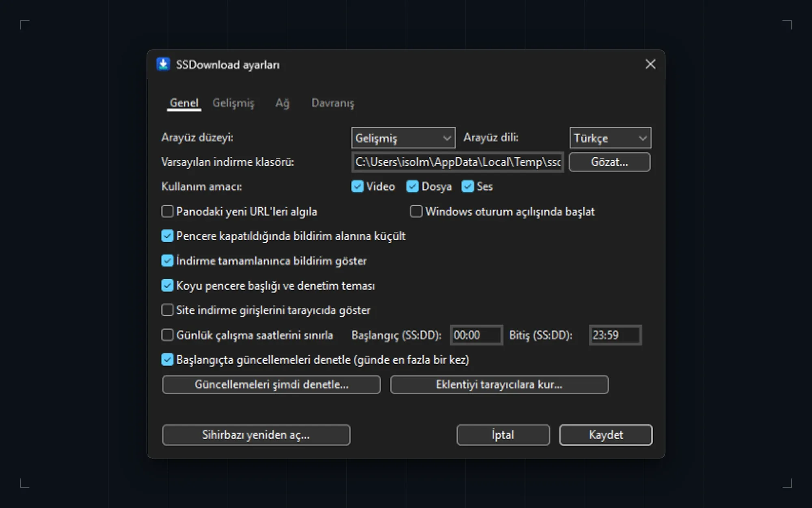Click the Başlangıç time field 00:00
Screen dimensions: 812x508
pyautogui.click(x=477, y=335)
